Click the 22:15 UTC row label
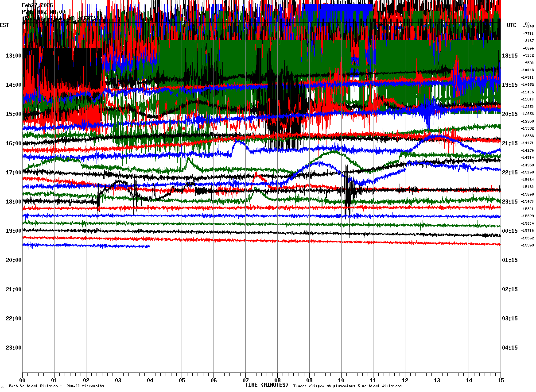This screenshot has width=536, height=392. click(x=510, y=173)
